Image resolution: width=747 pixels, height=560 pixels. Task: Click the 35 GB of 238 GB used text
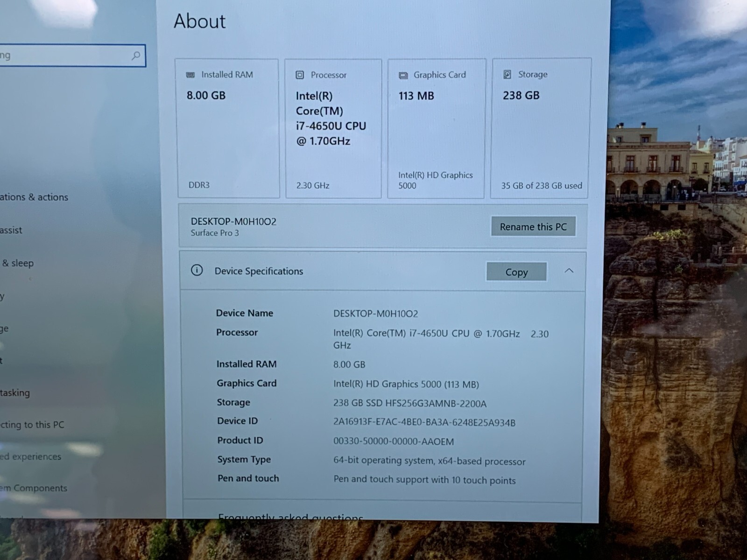click(x=542, y=185)
